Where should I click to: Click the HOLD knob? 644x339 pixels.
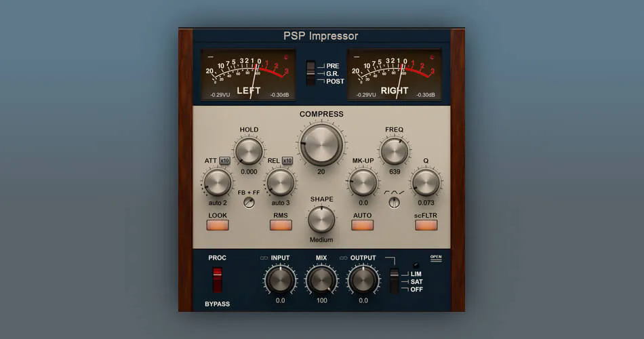click(x=249, y=151)
